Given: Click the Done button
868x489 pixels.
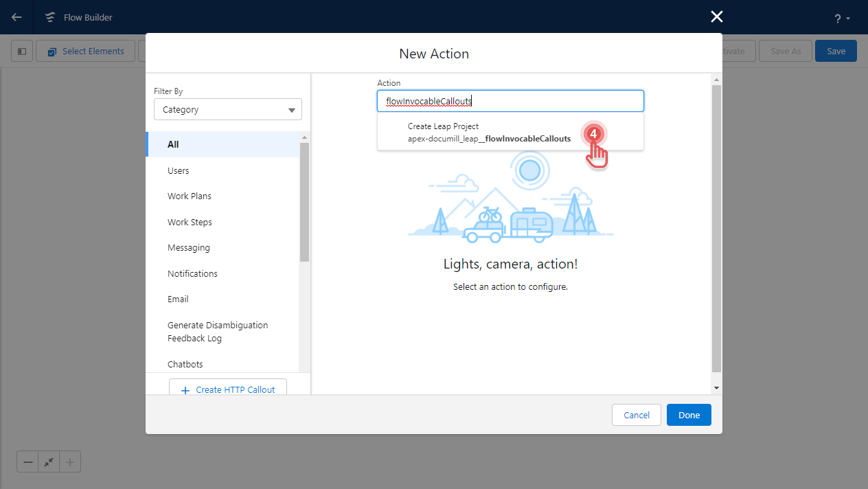Looking at the screenshot, I should pyautogui.click(x=688, y=415).
